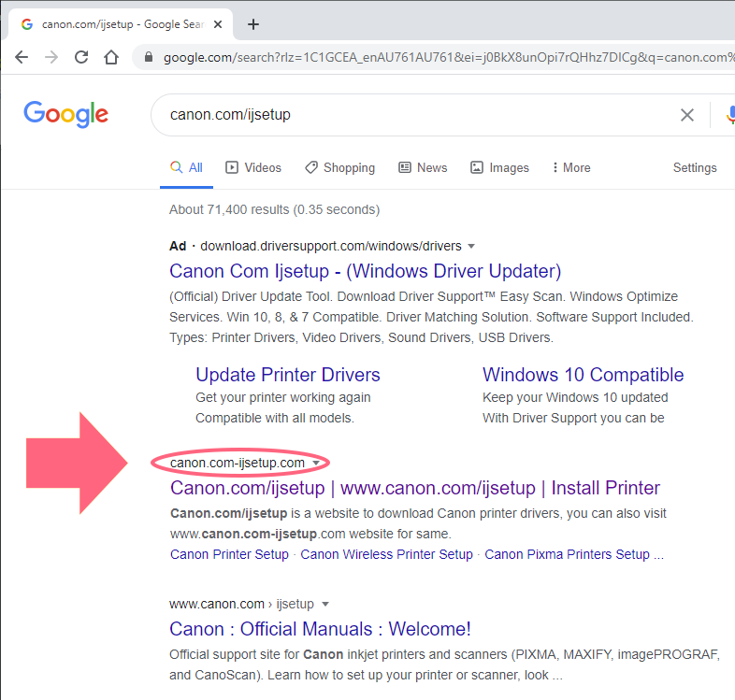
Task: Expand the arrow beside canon.com-ijsetup.com
Action: [316, 464]
